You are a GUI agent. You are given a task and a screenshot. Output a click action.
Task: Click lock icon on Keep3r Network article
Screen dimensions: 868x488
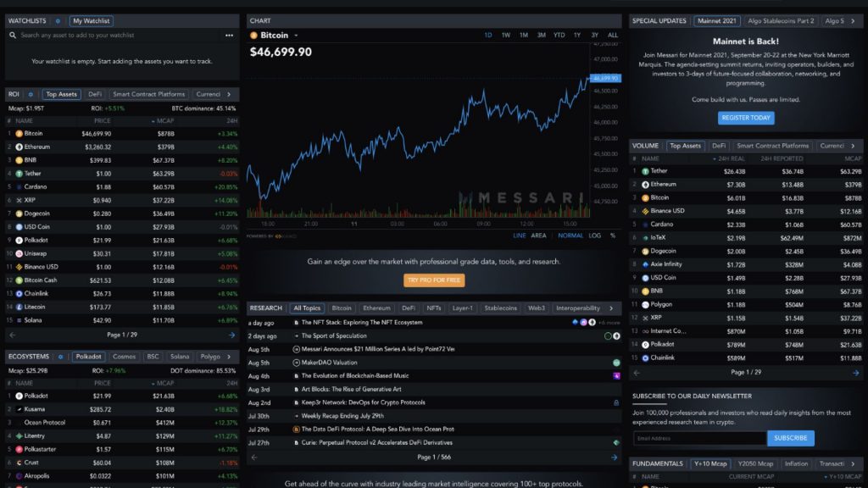616,402
